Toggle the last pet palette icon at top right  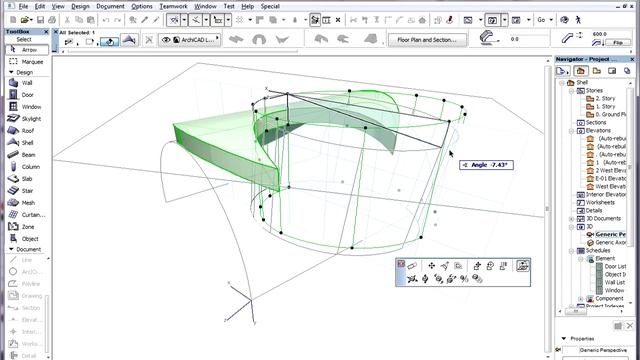pos(522,266)
